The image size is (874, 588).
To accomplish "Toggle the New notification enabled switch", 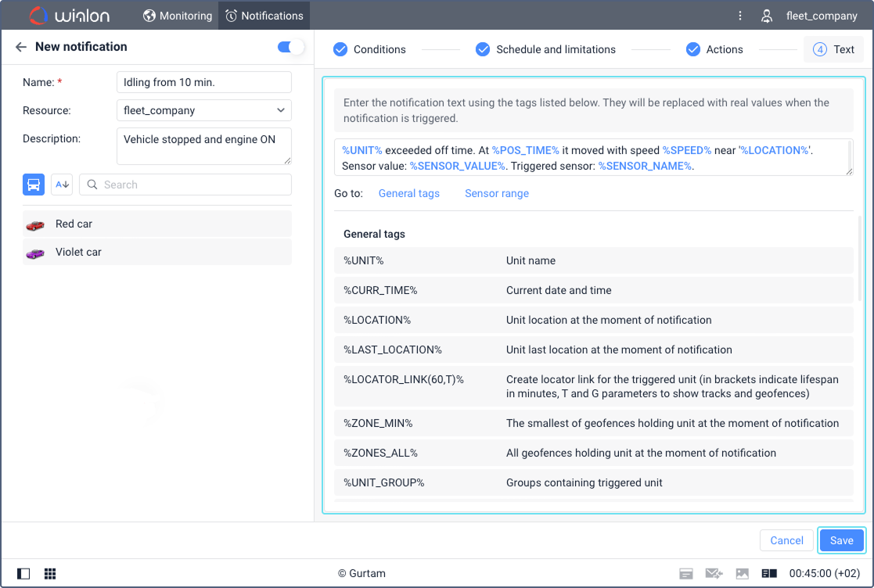I will 291,48.
